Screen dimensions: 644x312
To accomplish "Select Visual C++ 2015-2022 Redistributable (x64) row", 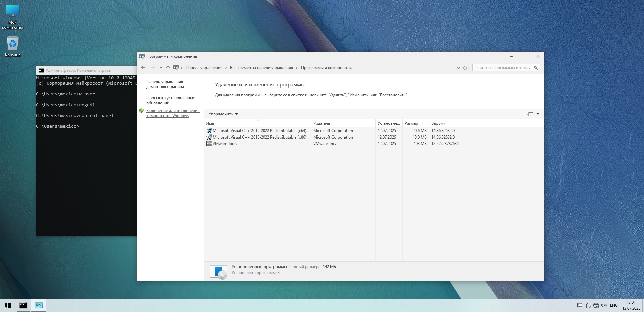I will (x=338, y=131).
